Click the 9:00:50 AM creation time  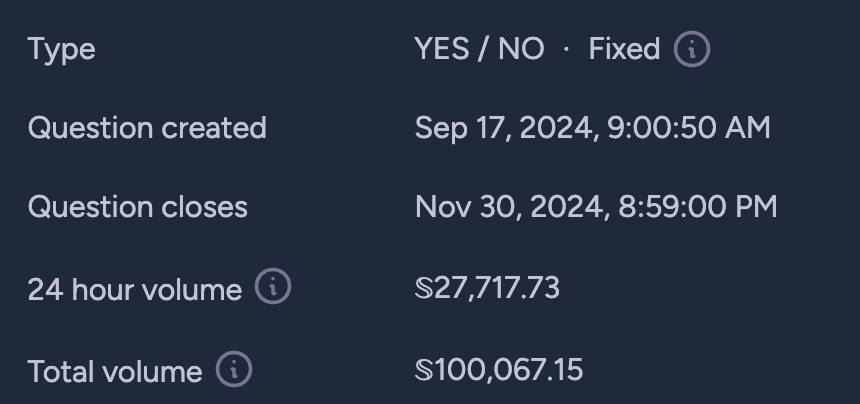[689, 128]
